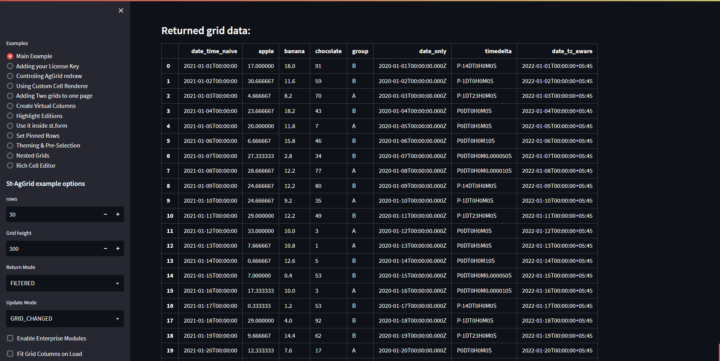Click the group column header

(360, 51)
